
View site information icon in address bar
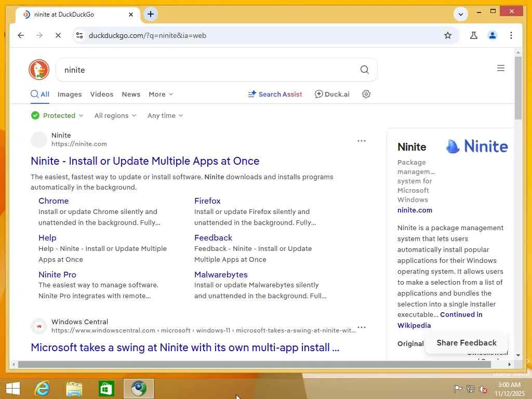pyautogui.click(x=79, y=35)
